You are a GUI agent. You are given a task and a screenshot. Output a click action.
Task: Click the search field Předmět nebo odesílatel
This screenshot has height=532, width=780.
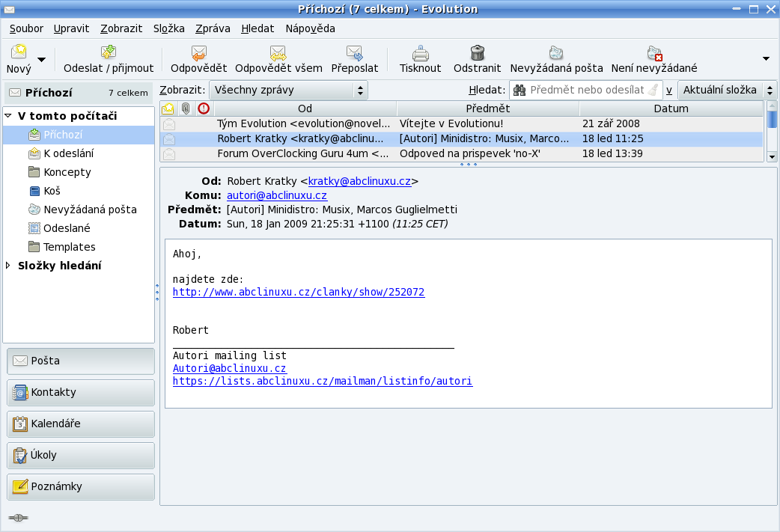[587, 90]
